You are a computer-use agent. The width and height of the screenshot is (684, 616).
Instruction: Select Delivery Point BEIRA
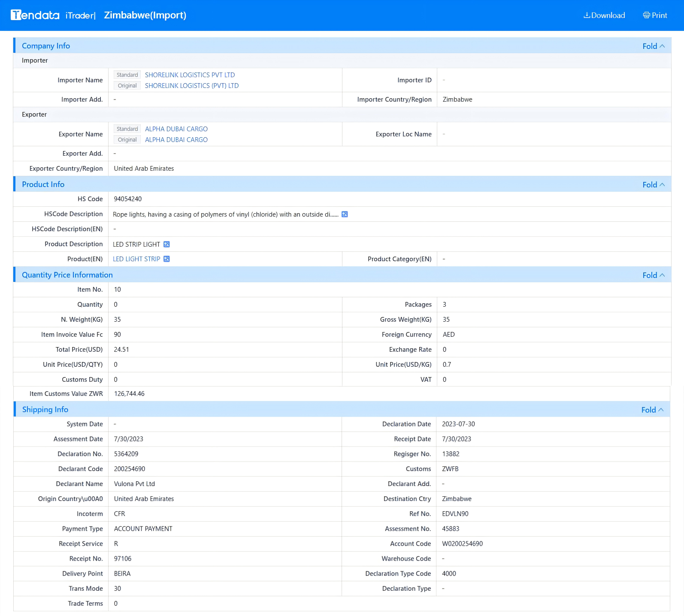tap(122, 574)
